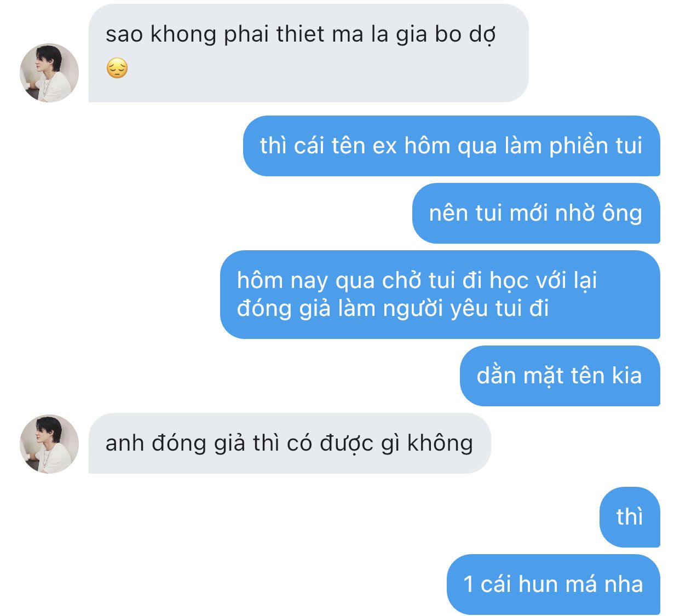Select the 'dằn mặt tên kia' bubble
The width and height of the screenshot is (680, 616).
tap(560, 376)
